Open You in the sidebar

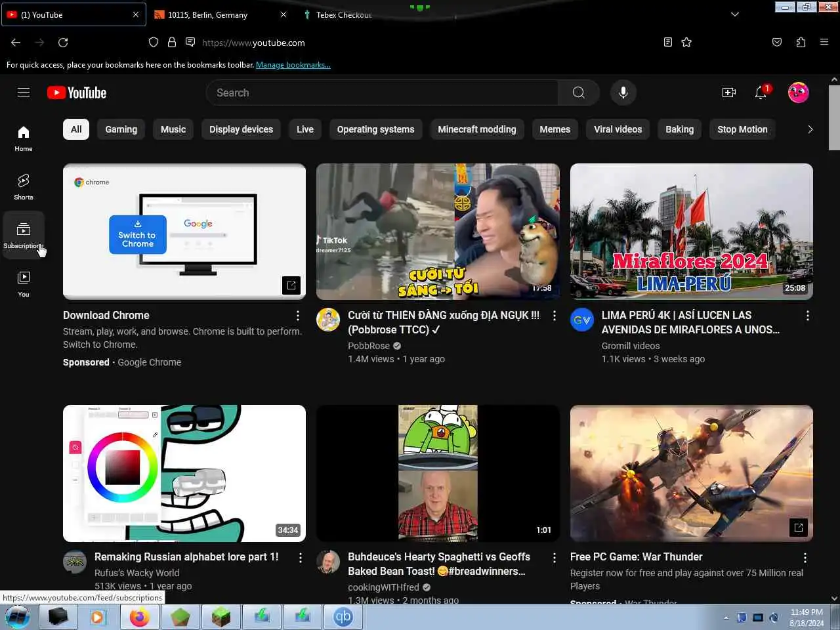click(x=24, y=284)
